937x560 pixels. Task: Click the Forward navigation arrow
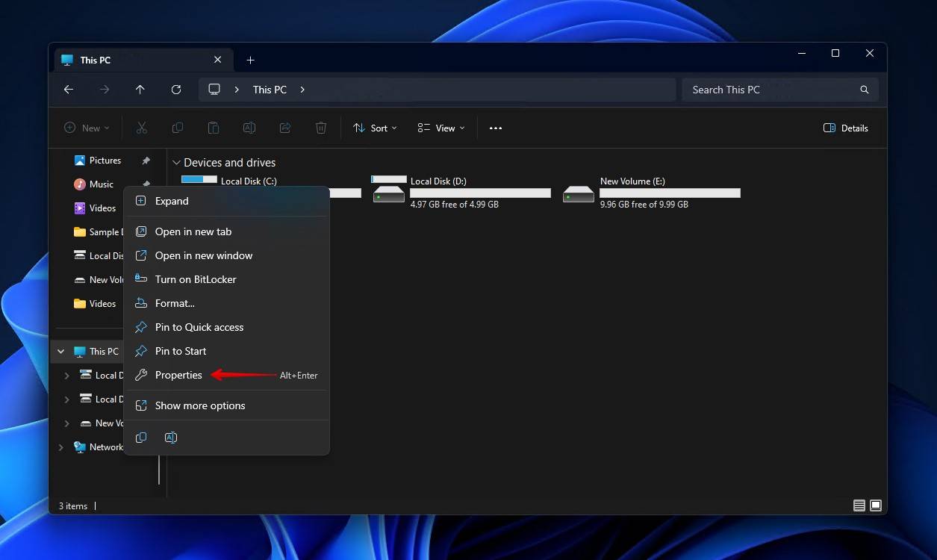(x=105, y=90)
